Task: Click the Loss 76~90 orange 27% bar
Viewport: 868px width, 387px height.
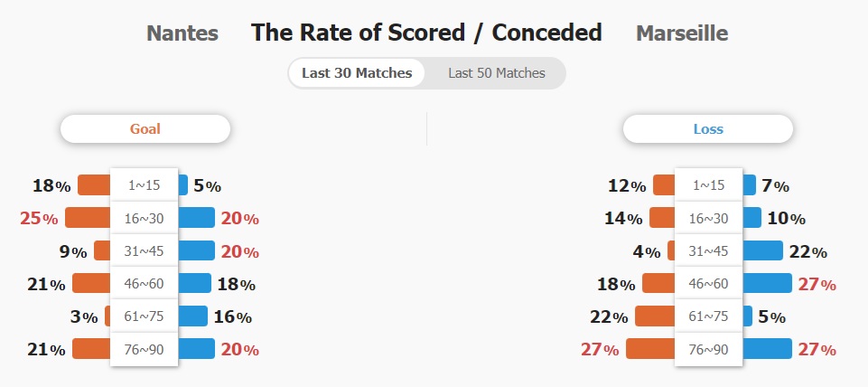Action: click(x=650, y=349)
